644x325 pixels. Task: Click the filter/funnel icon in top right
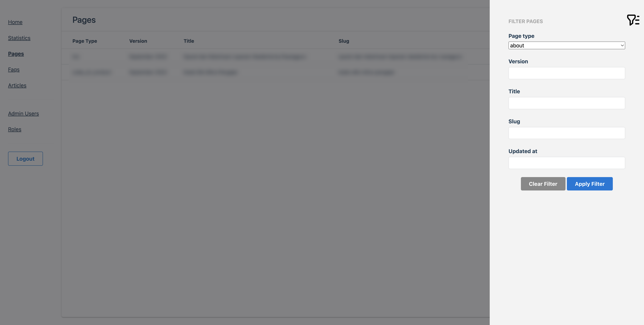pos(633,19)
